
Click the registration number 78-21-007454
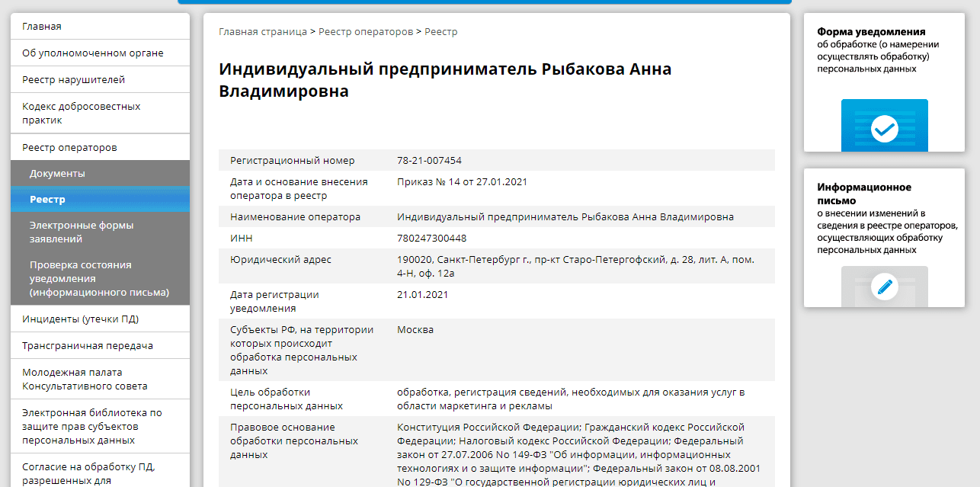(429, 161)
